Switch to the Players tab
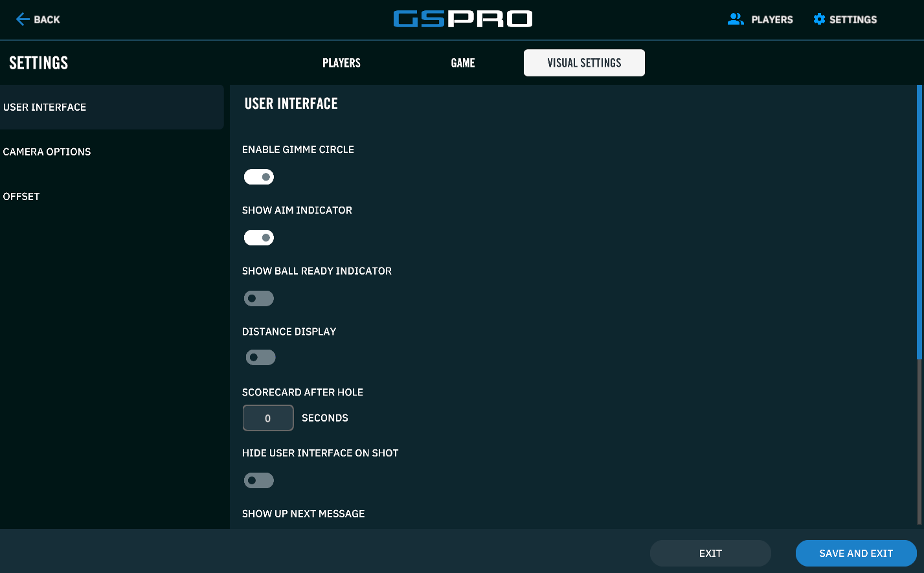 coord(341,63)
